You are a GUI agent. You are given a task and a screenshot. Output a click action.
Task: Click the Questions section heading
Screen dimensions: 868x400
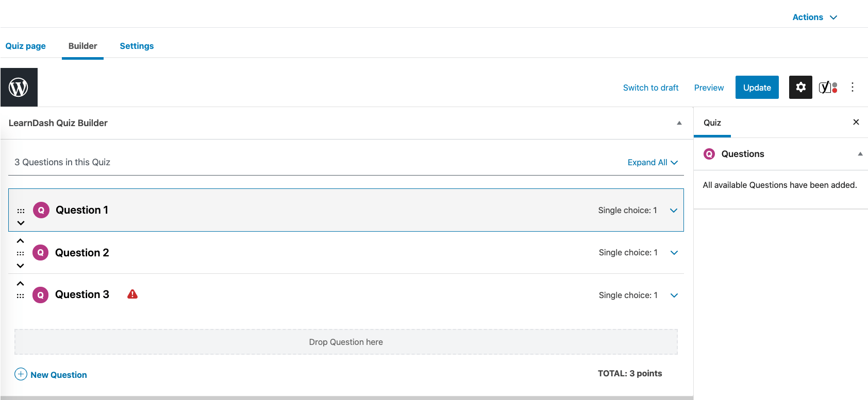pos(743,154)
